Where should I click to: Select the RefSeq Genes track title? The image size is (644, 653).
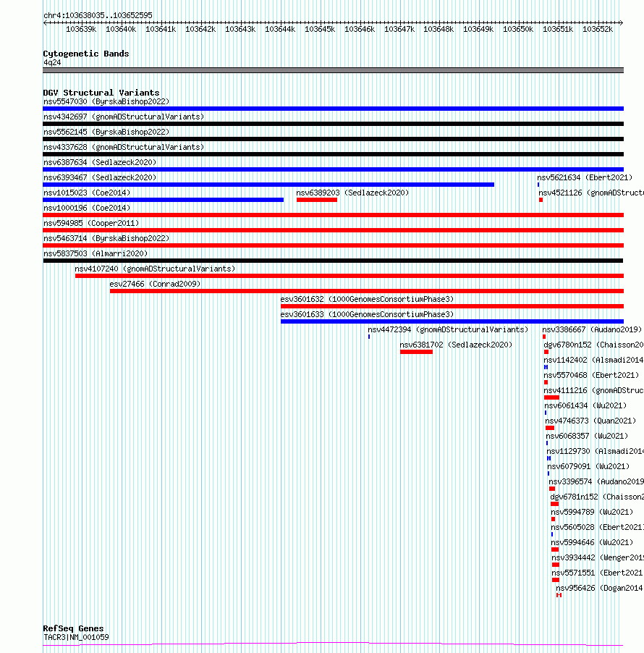[x=73, y=628]
